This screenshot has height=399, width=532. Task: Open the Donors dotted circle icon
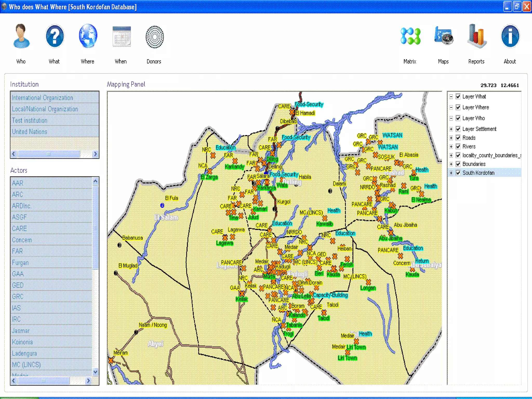(x=155, y=37)
